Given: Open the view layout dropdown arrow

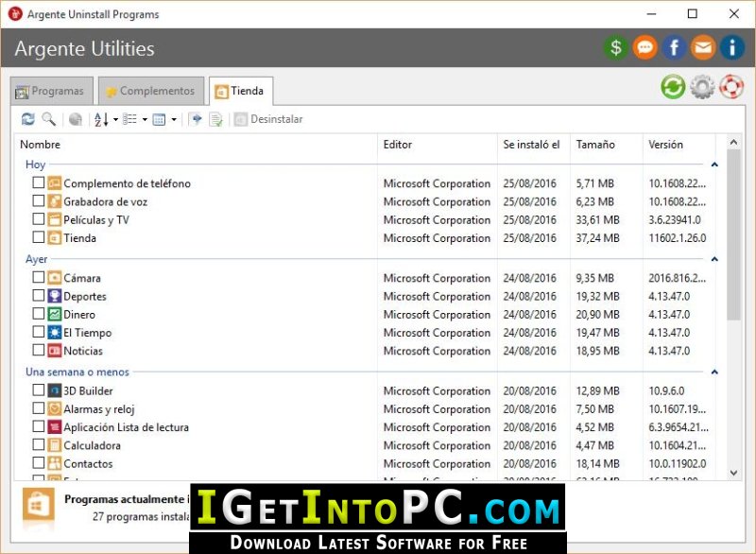Looking at the screenshot, I should pos(174,119).
